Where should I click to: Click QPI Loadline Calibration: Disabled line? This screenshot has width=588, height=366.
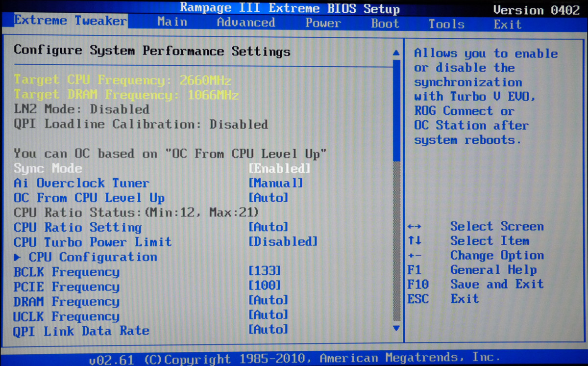tap(141, 124)
